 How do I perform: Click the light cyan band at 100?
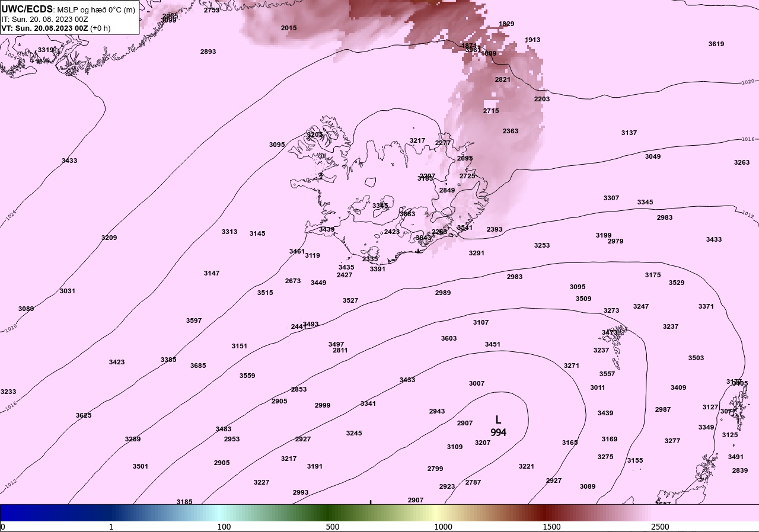click(221, 512)
